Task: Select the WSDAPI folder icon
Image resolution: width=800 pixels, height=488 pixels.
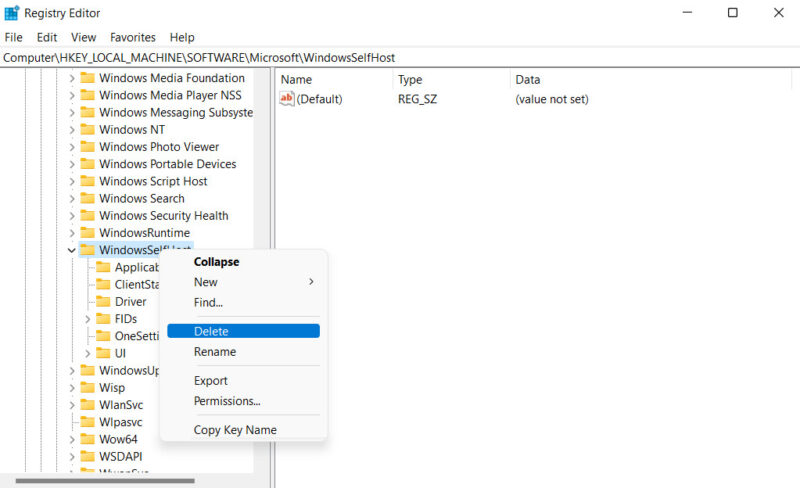Action: pyautogui.click(x=88, y=456)
